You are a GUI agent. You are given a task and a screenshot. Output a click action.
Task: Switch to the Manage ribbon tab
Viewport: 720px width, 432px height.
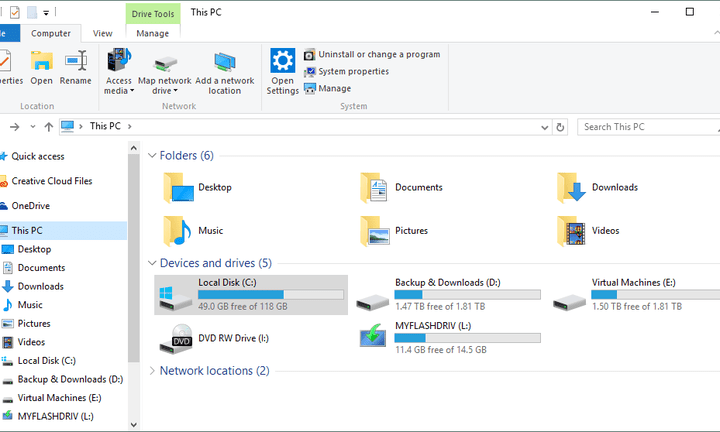(152, 34)
